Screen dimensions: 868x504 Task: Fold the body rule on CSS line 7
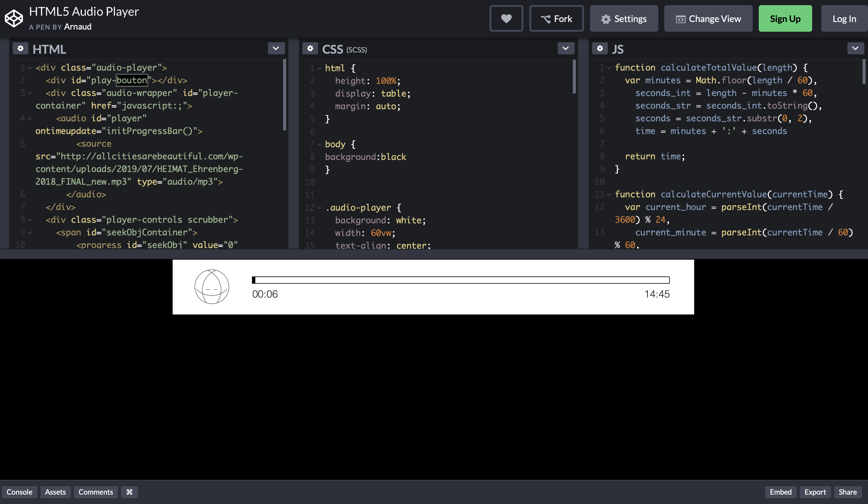point(320,145)
